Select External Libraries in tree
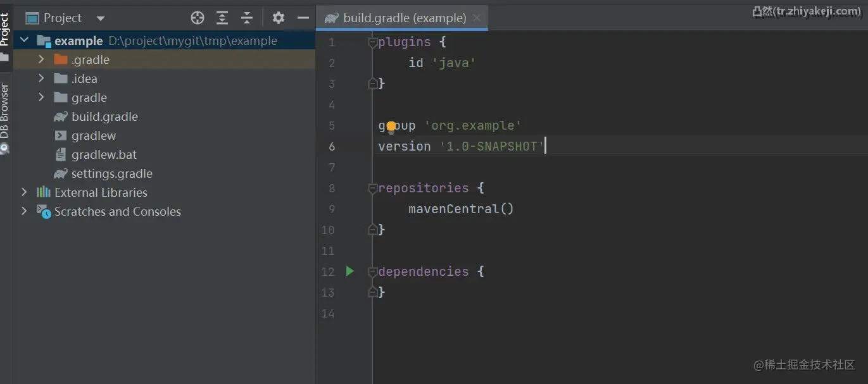868x384 pixels. coord(165,192)
